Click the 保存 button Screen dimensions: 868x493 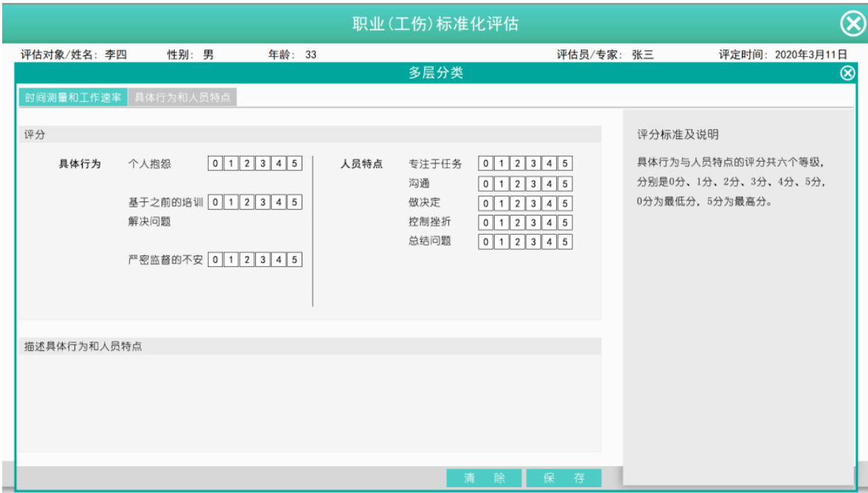(563, 478)
